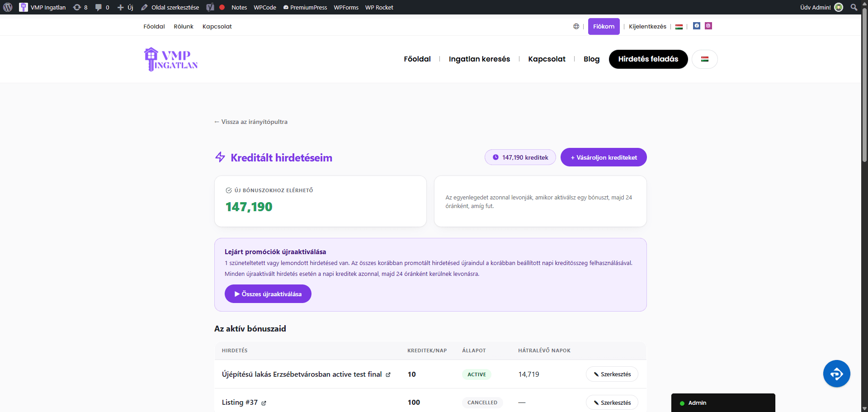Screen dimensions: 868x412
Task: Click the blue floating accessibility button
Action: pos(836,374)
